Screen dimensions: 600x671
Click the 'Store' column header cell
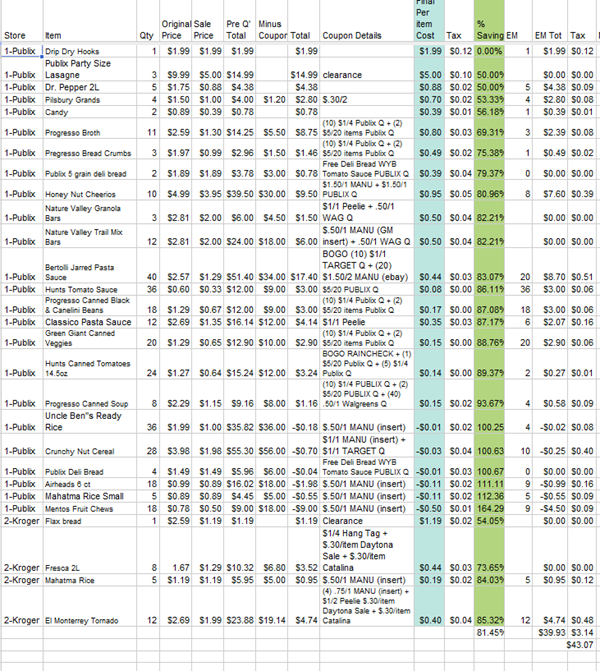click(21, 21)
